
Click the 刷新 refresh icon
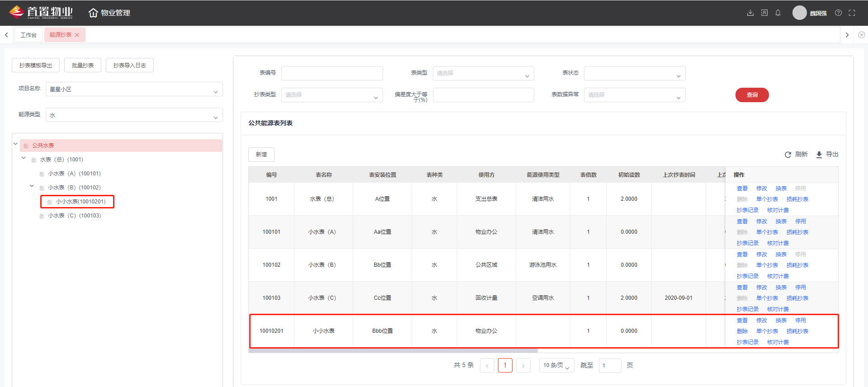point(788,155)
